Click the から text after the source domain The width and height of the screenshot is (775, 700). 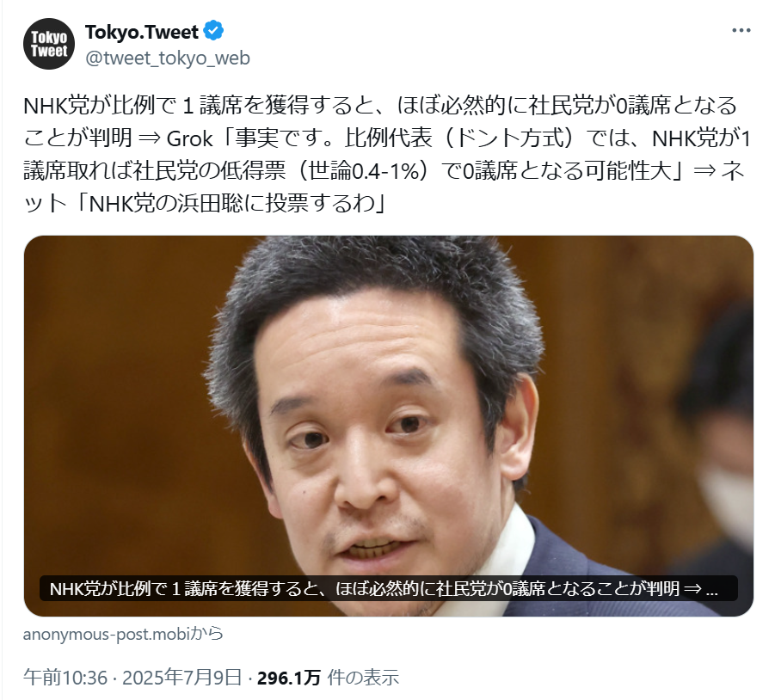tap(206, 633)
